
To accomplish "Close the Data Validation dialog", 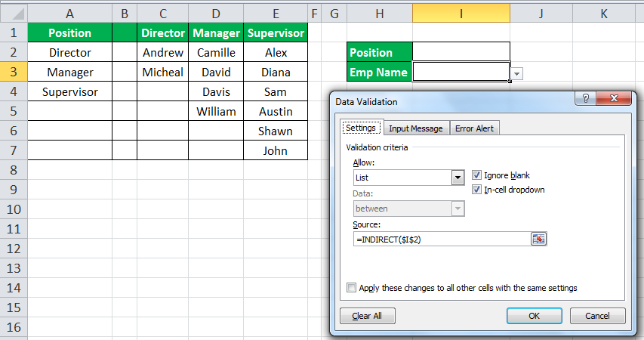I will click(x=614, y=98).
